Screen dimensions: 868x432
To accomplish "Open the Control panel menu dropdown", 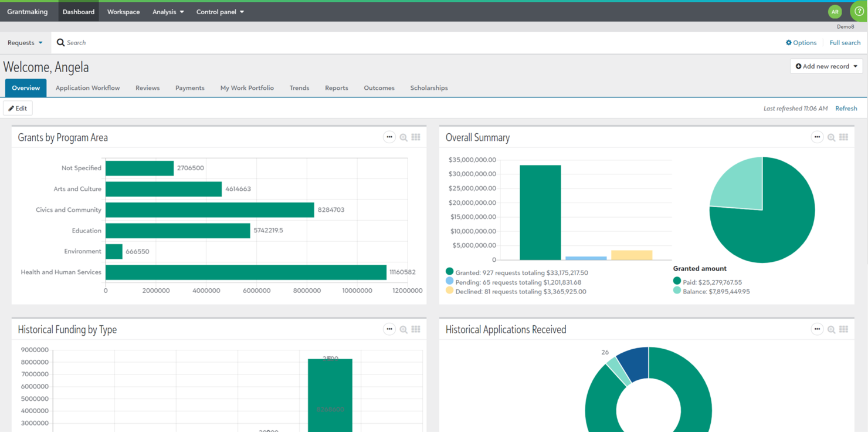I will point(219,11).
